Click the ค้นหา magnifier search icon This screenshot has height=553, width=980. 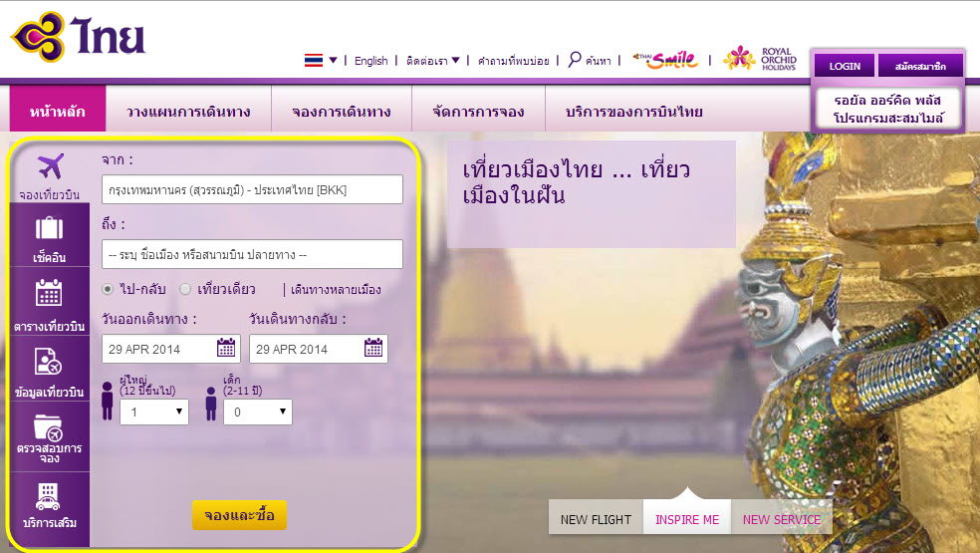[x=575, y=60]
